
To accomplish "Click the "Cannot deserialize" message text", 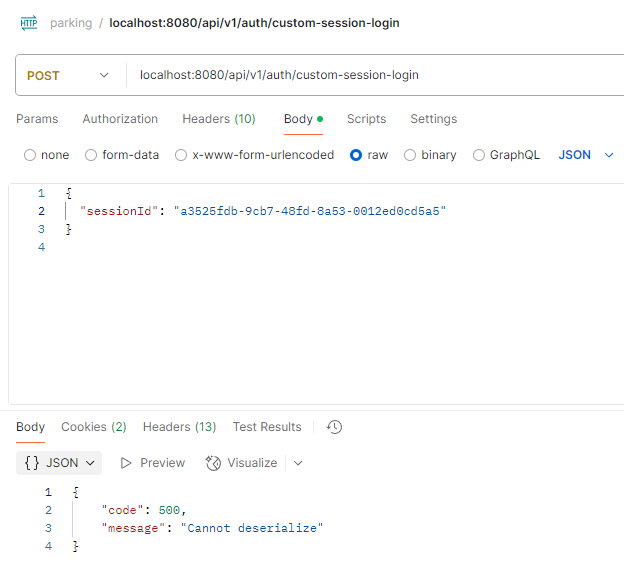I will pos(252,528).
